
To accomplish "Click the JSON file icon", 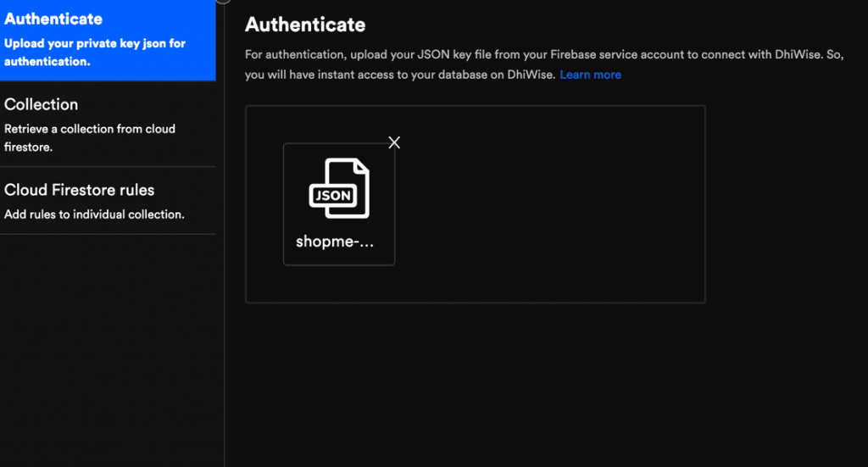I will pyautogui.click(x=339, y=188).
